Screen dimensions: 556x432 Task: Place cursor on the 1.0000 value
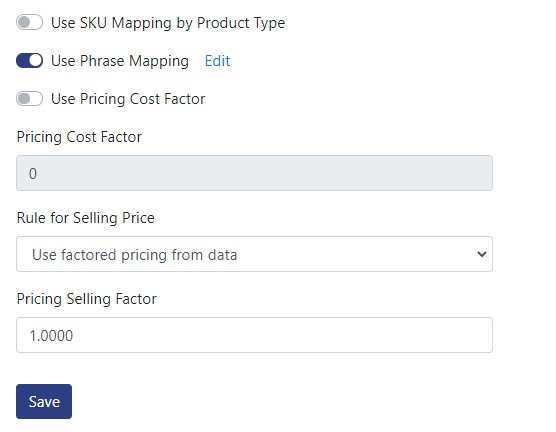point(51,336)
